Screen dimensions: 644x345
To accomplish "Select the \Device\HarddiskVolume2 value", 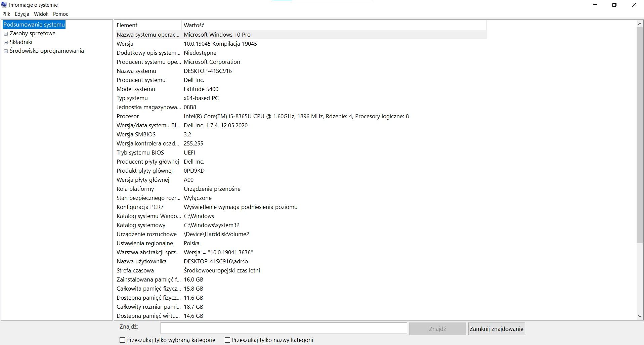I will 216,234.
